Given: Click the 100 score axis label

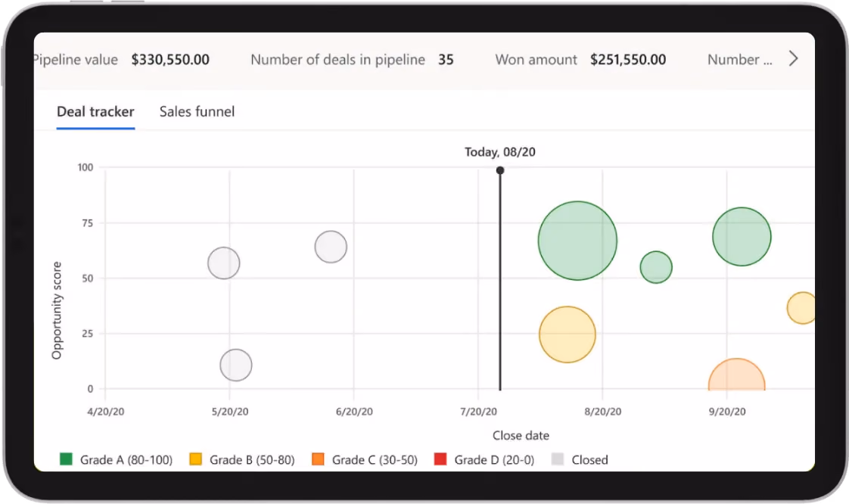Looking at the screenshot, I should tap(85, 167).
